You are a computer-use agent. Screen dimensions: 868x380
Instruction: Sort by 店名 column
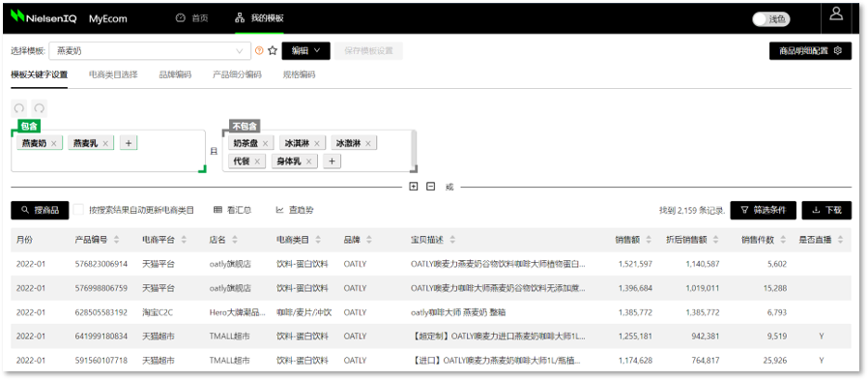(x=235, y=240)
